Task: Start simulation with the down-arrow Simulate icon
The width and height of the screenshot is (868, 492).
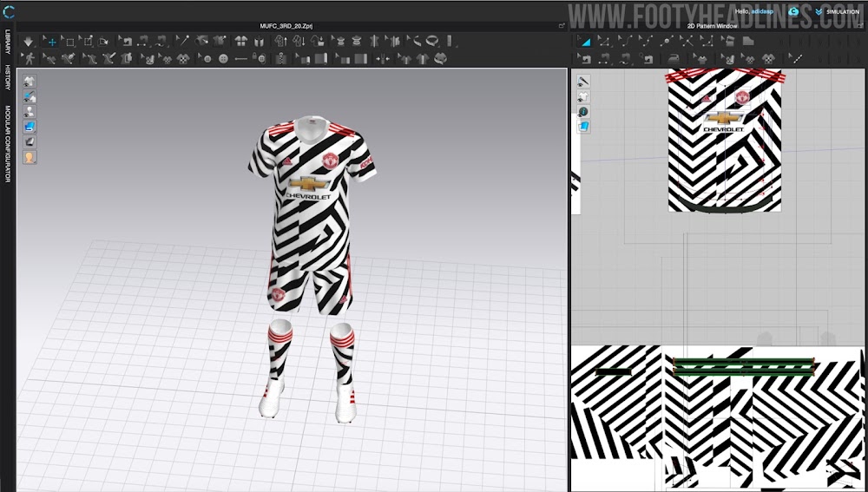Action: tap(28, 42)
